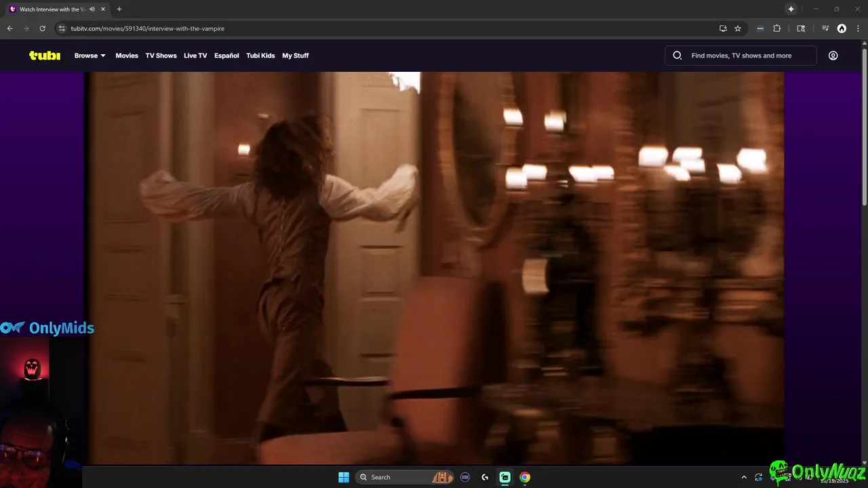This screenshot has height=488, width=868.
Task: Switch to Español content
Action: click(226, 56)
